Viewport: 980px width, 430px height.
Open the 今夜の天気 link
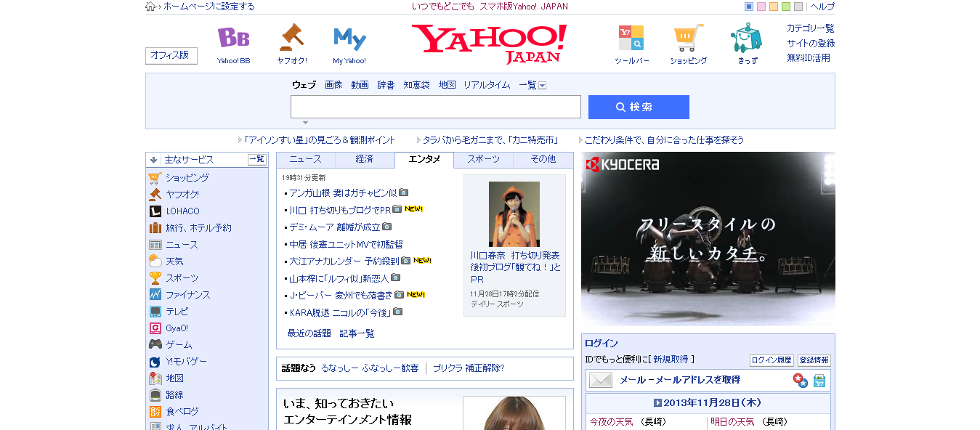611,422
